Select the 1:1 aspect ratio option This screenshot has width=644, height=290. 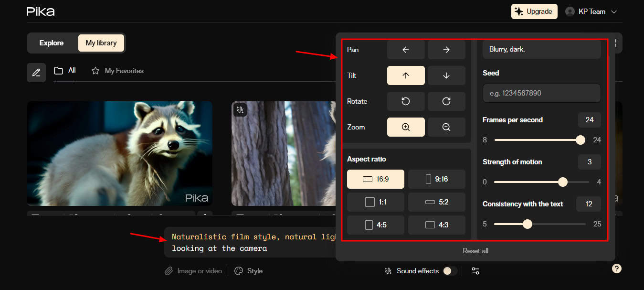point(375,202)
